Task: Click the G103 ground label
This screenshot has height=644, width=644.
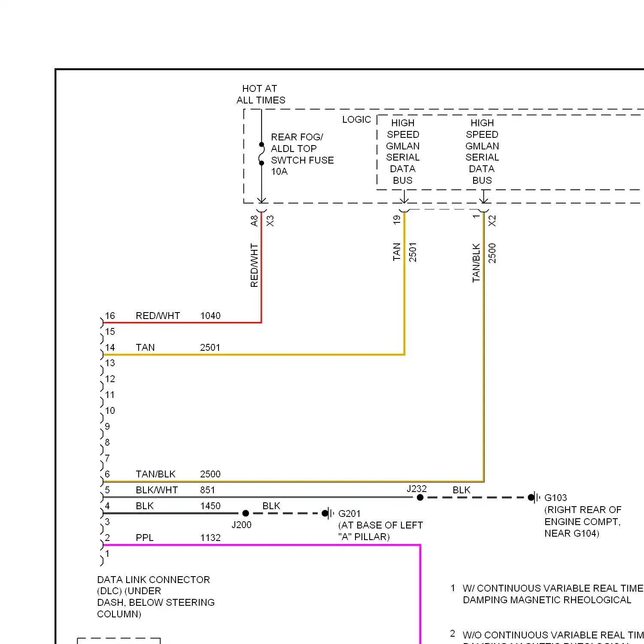Action: point(556,498)
